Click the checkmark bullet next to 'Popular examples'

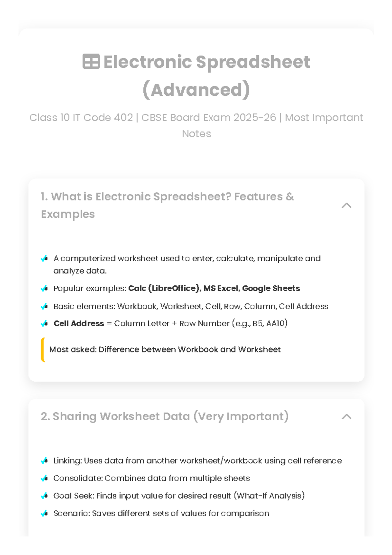click(44, 288)
